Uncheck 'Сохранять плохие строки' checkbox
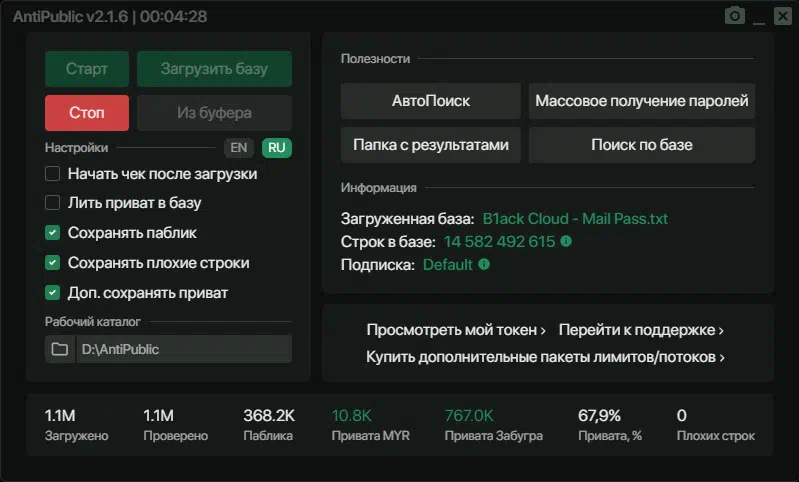 [53, 263]
